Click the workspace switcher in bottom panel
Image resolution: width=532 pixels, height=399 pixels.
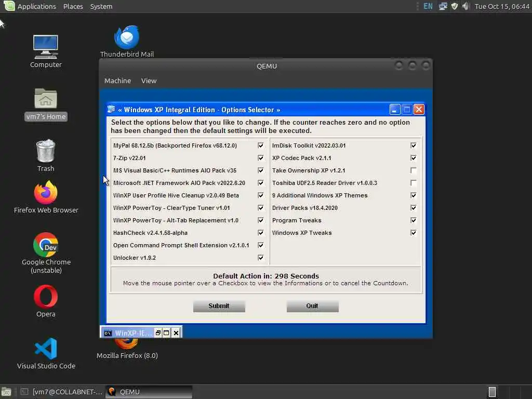[x=492, y=392]
